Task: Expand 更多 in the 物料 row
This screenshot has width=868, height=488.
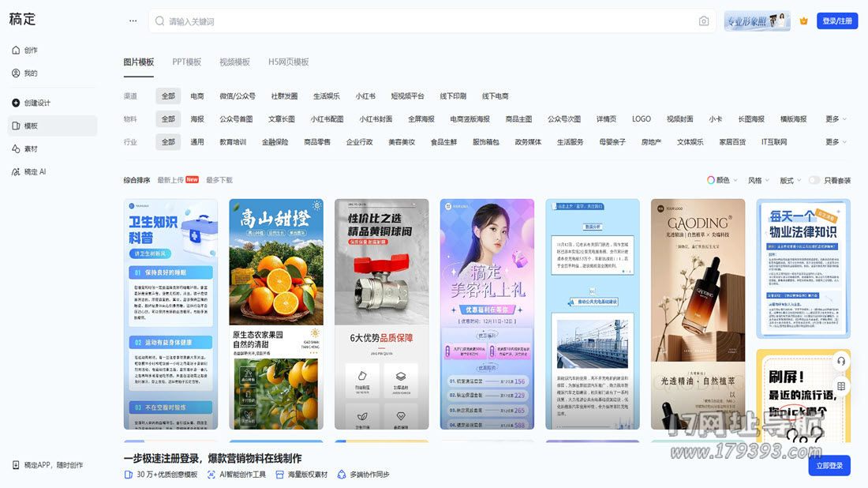Action: coord(836,119)
